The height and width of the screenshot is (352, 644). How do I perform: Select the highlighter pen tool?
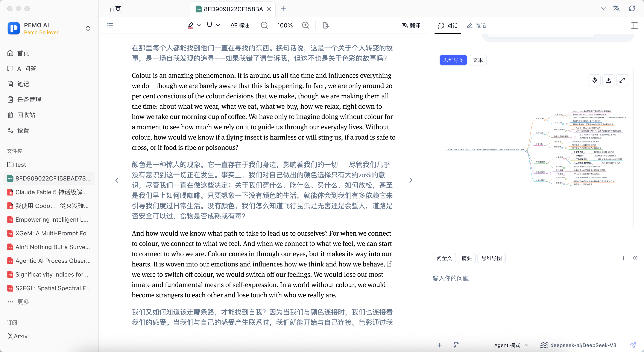click(x=190, y=25)
